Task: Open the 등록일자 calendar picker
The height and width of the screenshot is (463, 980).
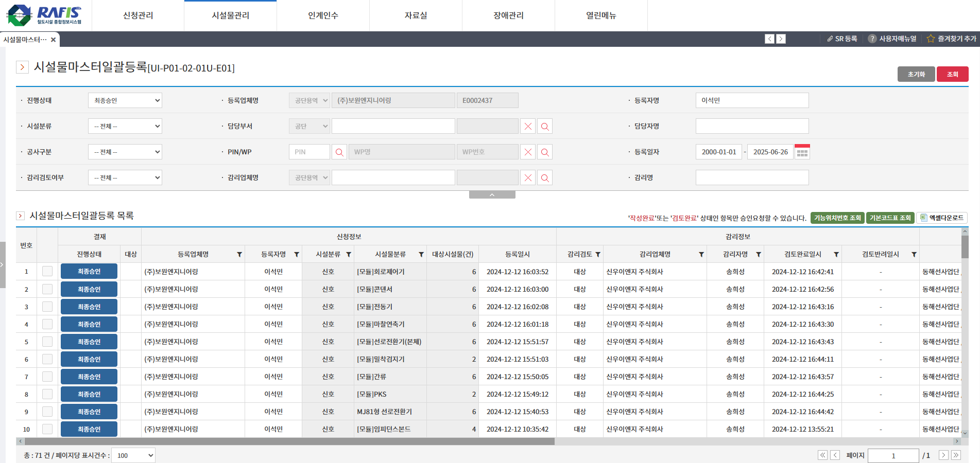Action: (x=802, y=152)
